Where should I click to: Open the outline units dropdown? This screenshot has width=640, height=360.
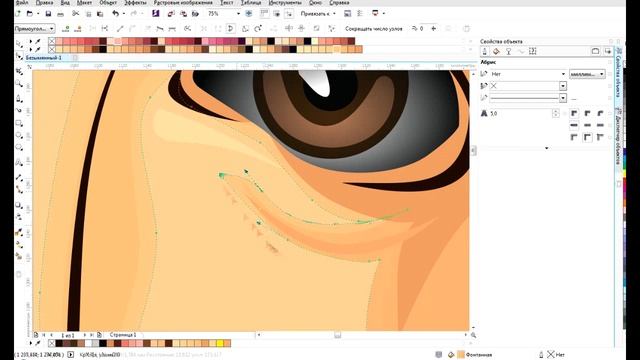point(587,74)
